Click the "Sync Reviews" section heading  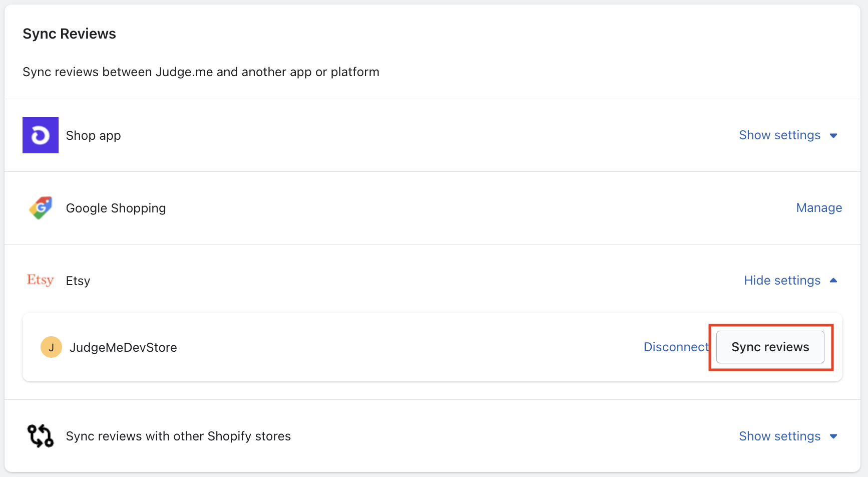click(x=70, y=34)
